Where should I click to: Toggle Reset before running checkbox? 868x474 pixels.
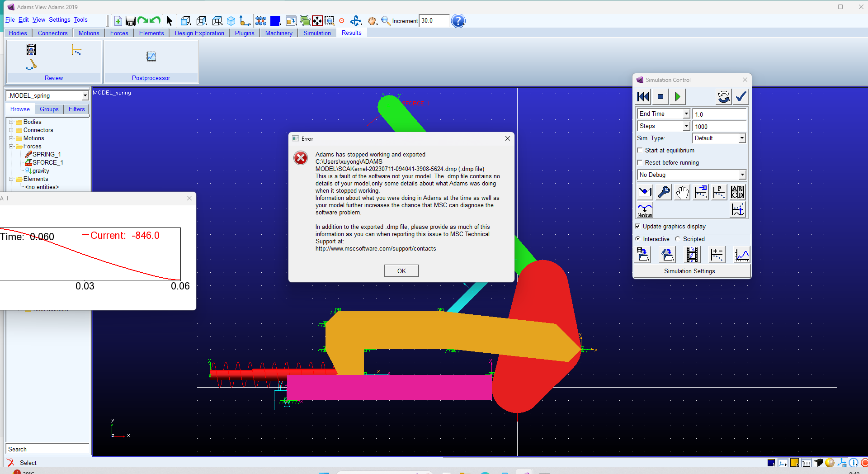point(640,162)
